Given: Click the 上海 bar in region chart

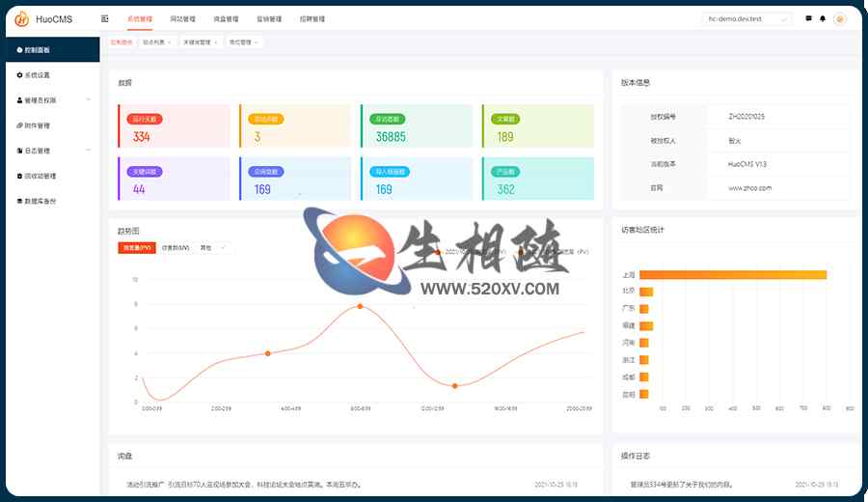Looking at the screenshot, I should (x=733, y=275).
